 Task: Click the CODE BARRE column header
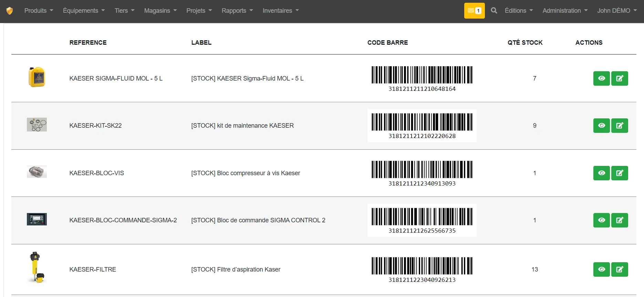click(x=387, y=43)
